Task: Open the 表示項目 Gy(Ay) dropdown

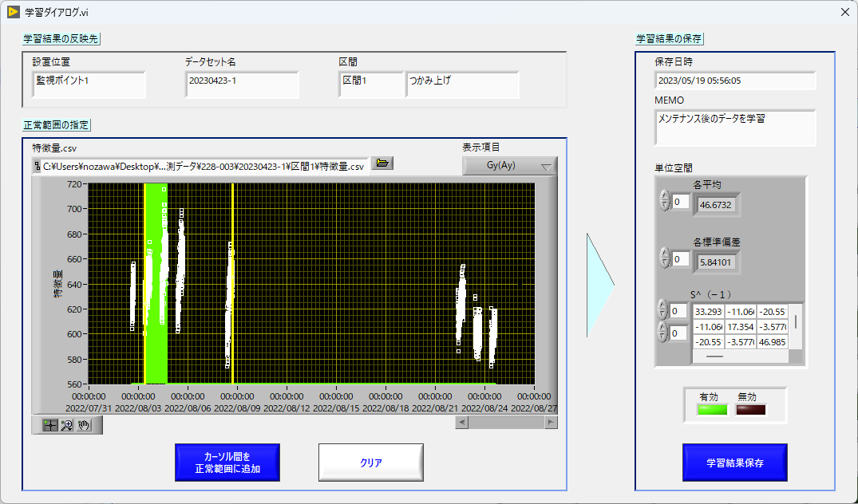Action: 509,167
